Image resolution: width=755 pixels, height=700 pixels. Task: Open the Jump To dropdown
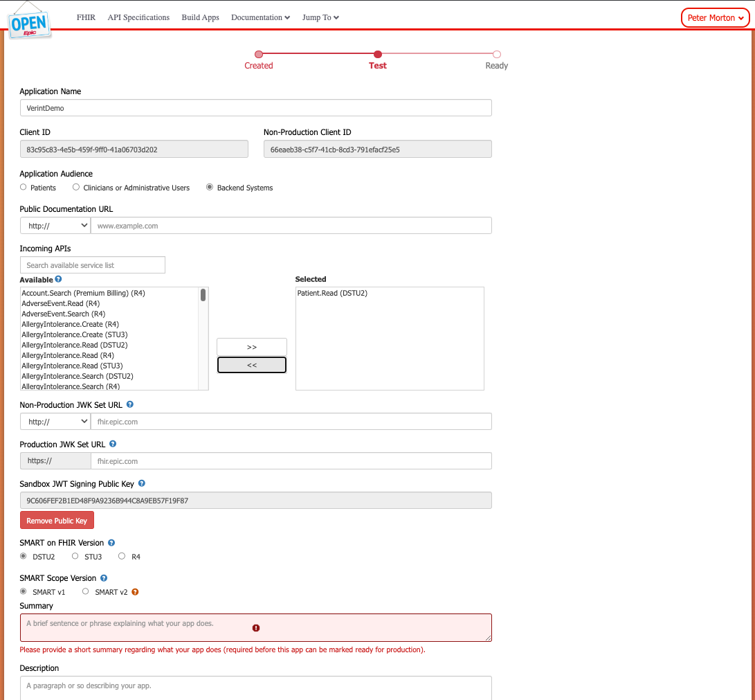point(320,17)
